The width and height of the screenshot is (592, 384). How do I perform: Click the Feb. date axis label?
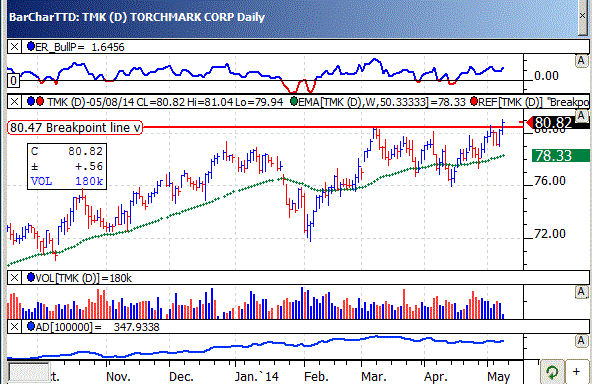pos(316,376)
